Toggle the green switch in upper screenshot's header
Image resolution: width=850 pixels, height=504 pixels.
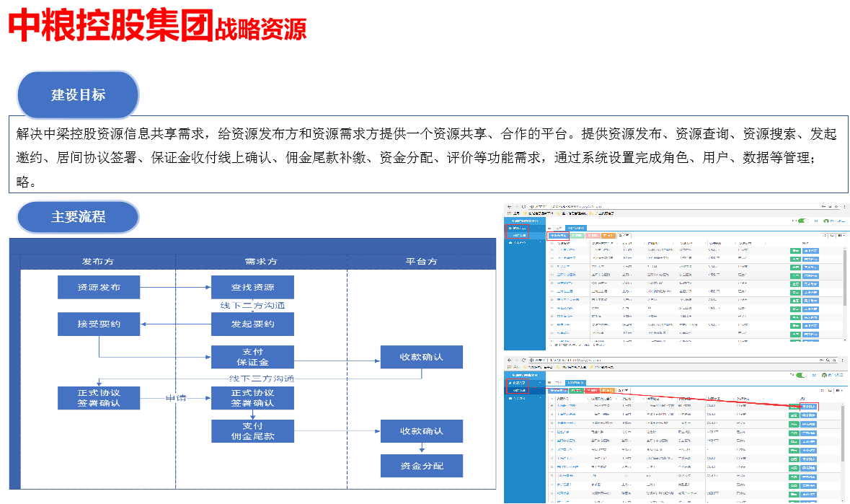803,221
